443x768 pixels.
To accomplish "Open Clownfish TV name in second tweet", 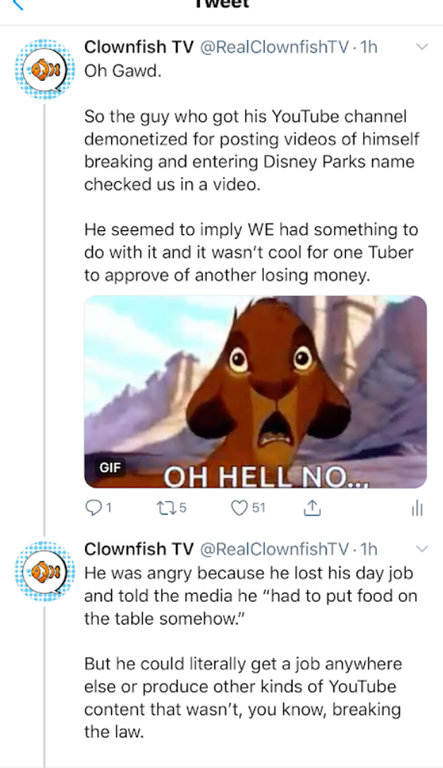I will click(x=139, y=549).
